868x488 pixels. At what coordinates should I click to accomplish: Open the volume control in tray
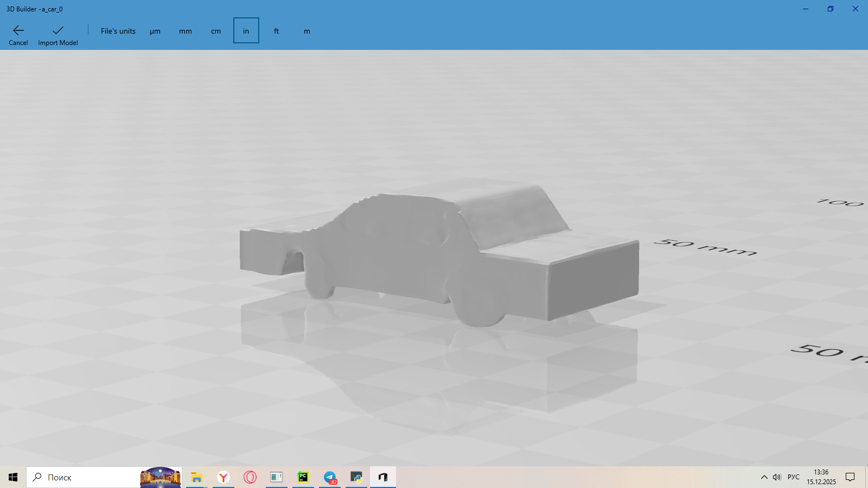[777, 477]
